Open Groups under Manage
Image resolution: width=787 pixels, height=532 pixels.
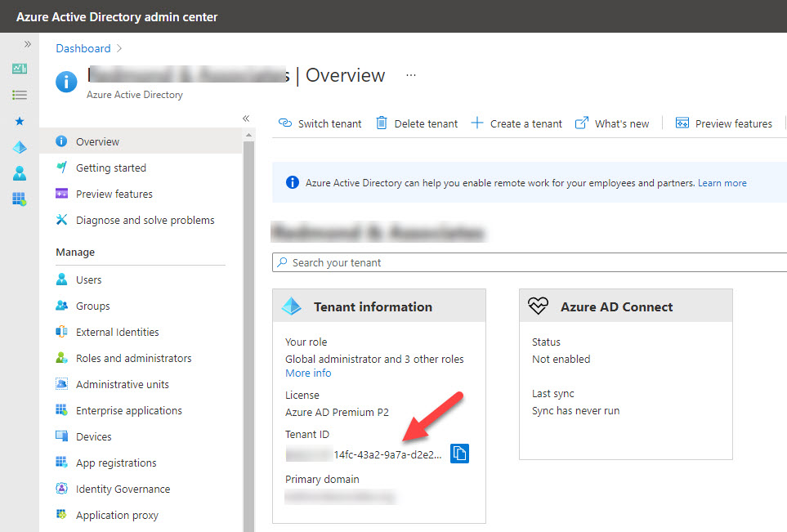tap(93, 306)
